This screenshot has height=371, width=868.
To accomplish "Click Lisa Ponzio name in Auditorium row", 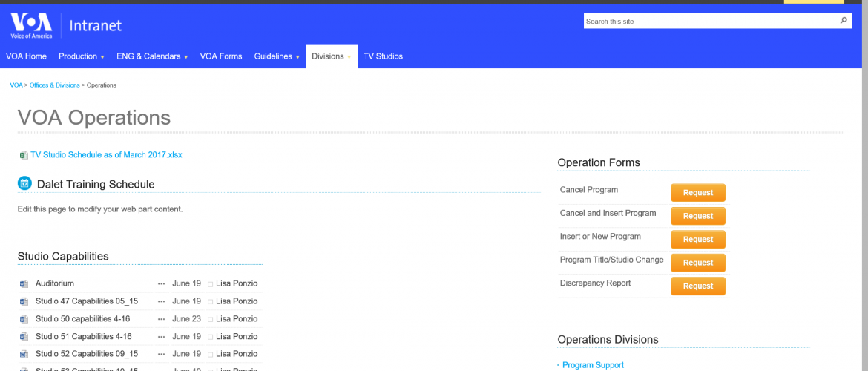I will [x=237, y=283].
